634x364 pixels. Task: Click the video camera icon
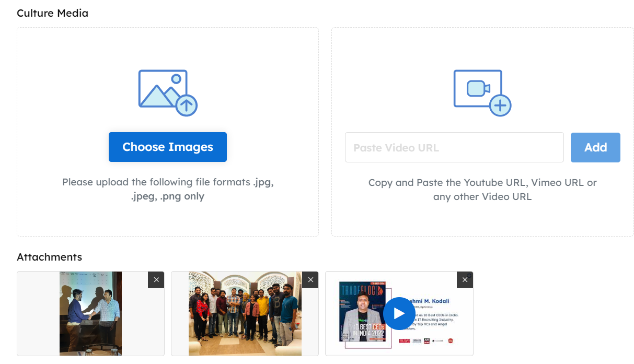[477, 88]
